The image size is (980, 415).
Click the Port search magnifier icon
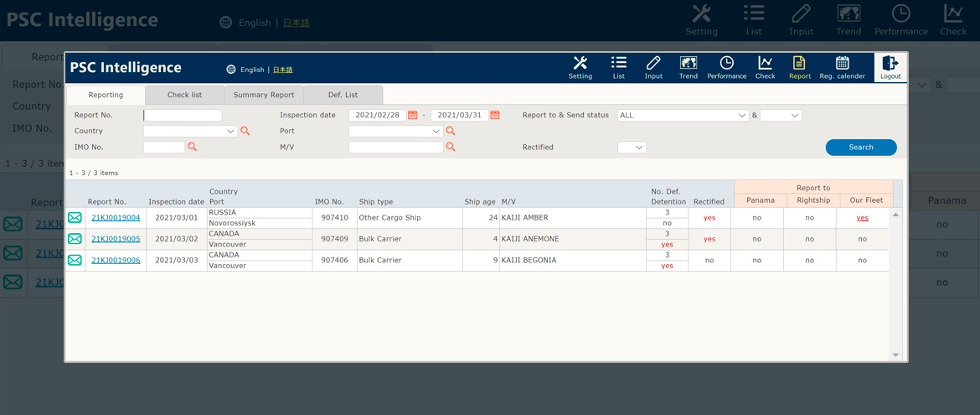pos(450,131)
